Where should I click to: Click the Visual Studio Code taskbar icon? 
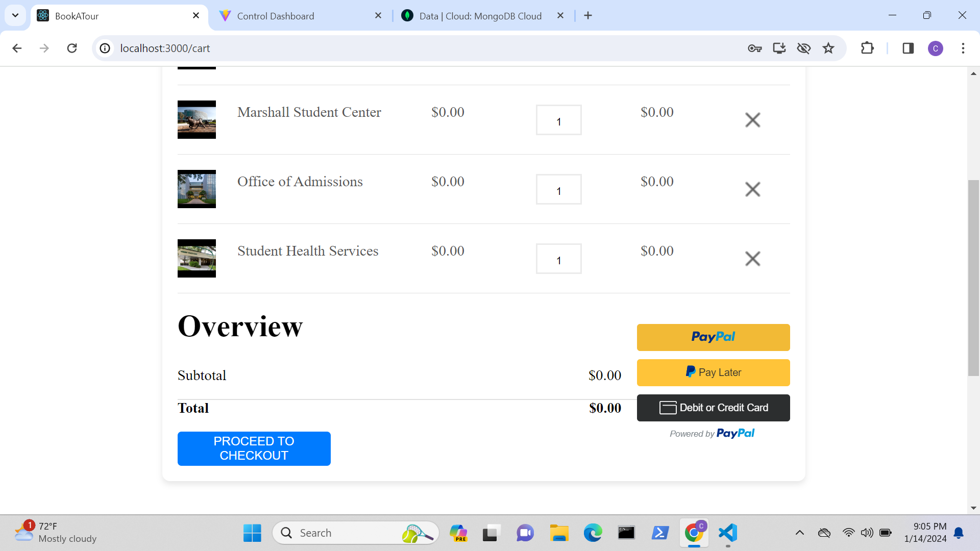click(x=728, y=533)
